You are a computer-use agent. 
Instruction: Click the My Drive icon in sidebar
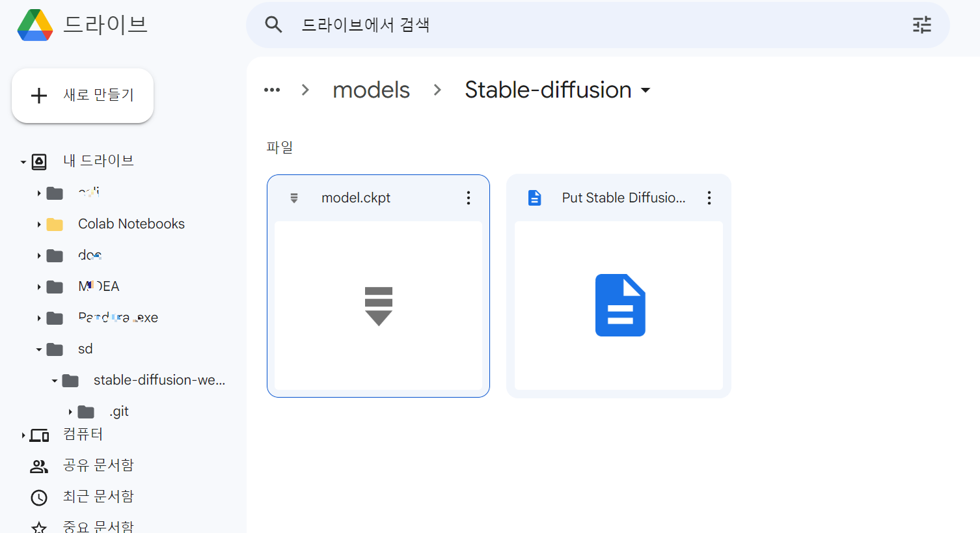pos(39,161)
